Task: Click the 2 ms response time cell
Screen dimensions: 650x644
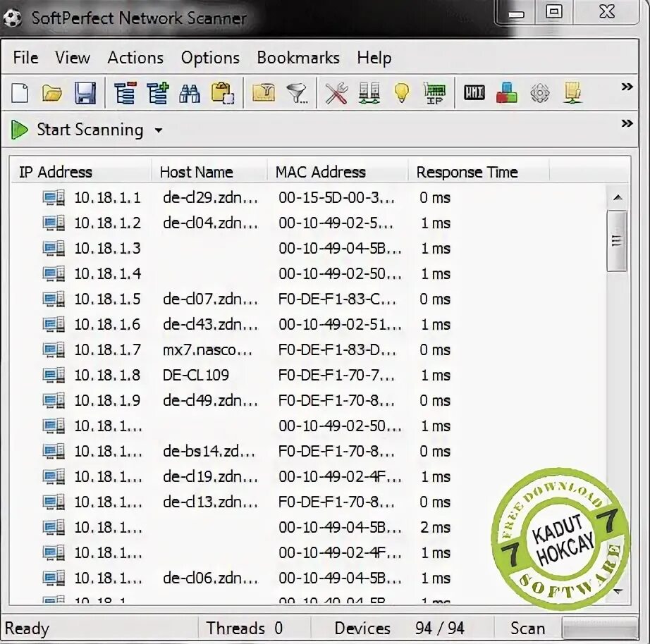Action: click(435, 527)
